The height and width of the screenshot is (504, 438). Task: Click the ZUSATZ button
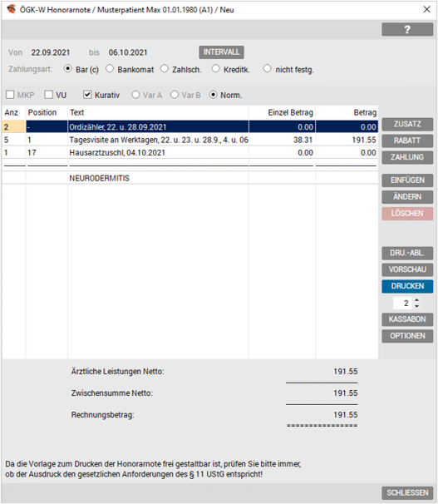[x=407, y=124]
